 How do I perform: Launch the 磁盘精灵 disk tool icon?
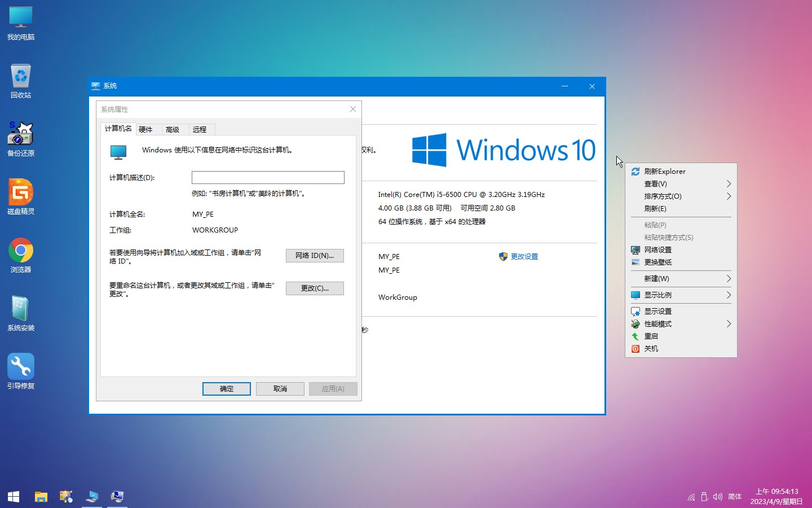(x=21, y=198)
